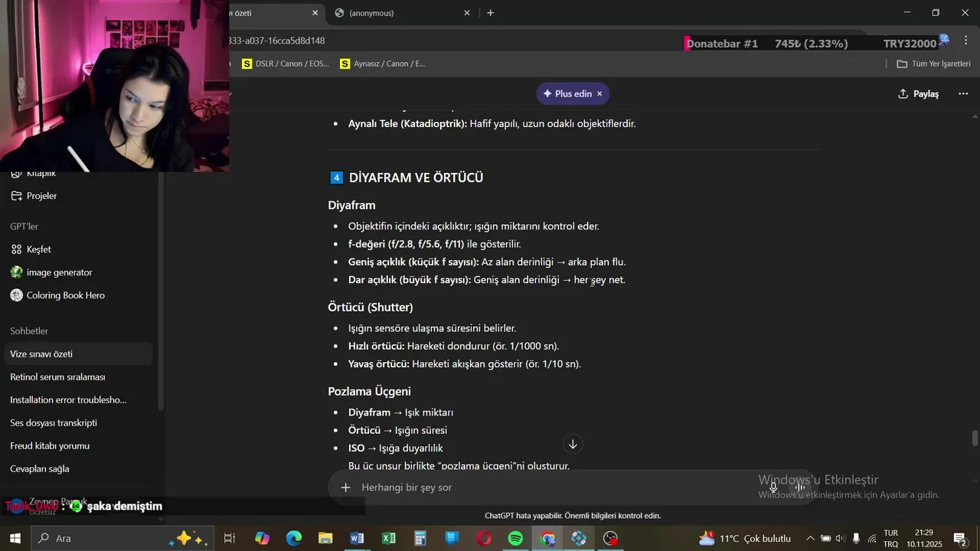Open Calculator from the taskbar
This screenshot has height=551, width=980.
(420, 538)
